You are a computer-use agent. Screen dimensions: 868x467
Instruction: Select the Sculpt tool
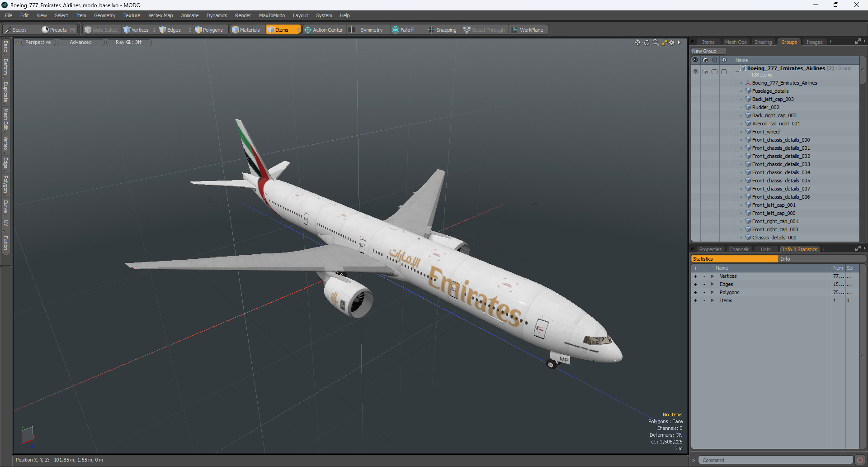coord(19,30)
